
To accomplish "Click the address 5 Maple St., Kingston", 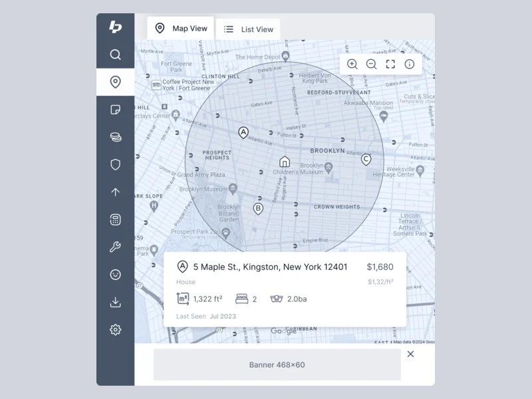I will (270, 267).
